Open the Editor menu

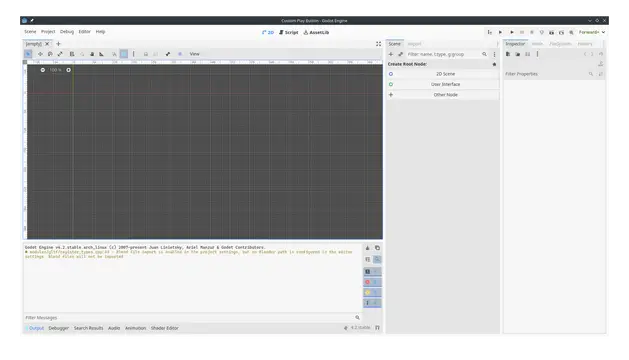84,32
